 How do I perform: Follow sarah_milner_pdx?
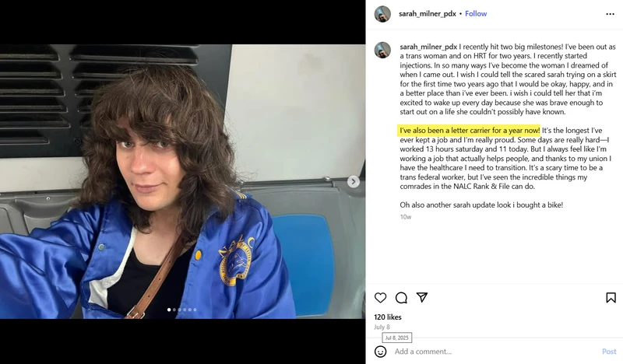coord(476,13)
